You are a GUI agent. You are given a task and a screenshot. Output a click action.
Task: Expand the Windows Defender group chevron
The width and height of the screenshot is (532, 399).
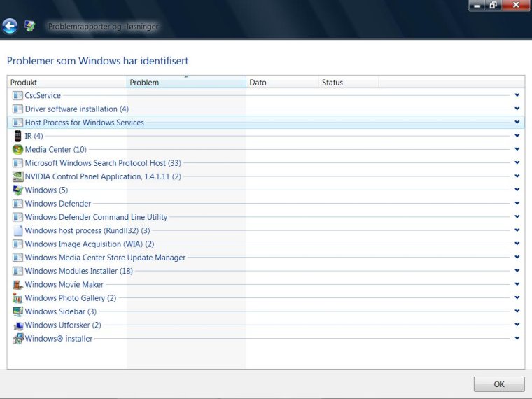[x=517, y=203]
